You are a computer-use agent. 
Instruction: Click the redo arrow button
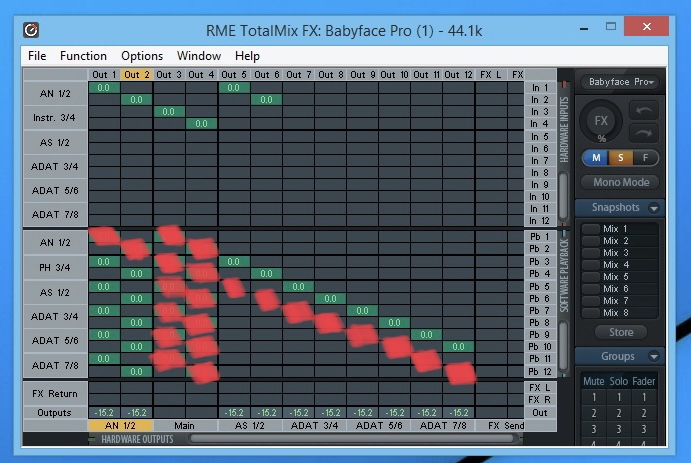click(x=644, y=133)
